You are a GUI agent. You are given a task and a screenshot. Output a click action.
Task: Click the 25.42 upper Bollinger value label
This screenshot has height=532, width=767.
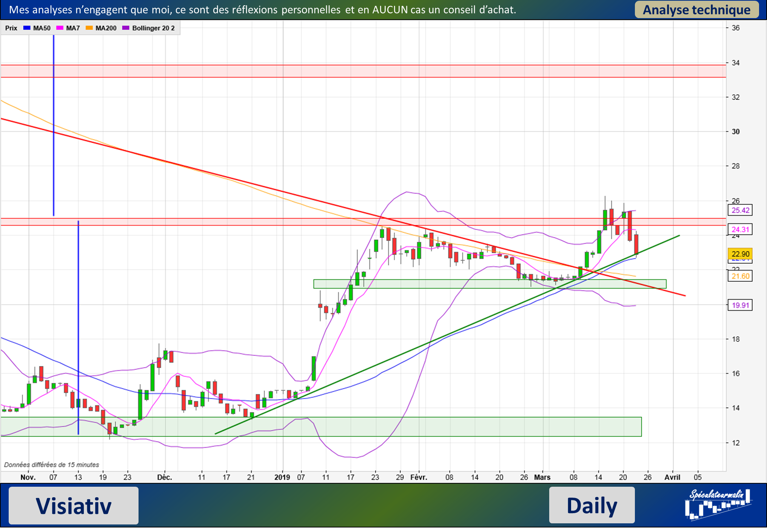pyautogui.click(x=740, y=210)
